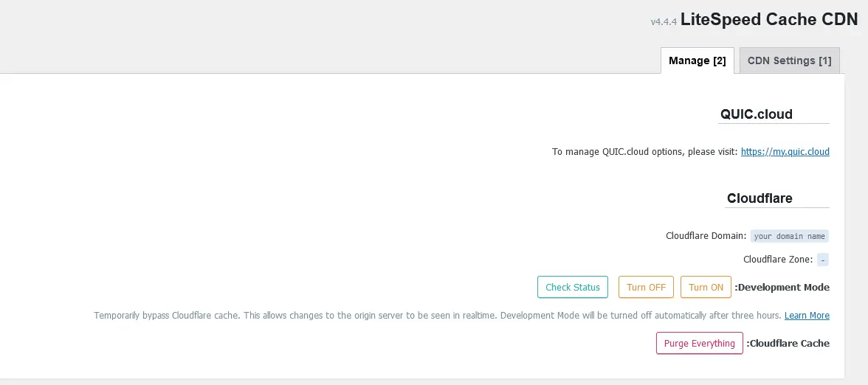
Task: Click the 'Cloudflare Domain:' label
Action: [x=706, y=236]
